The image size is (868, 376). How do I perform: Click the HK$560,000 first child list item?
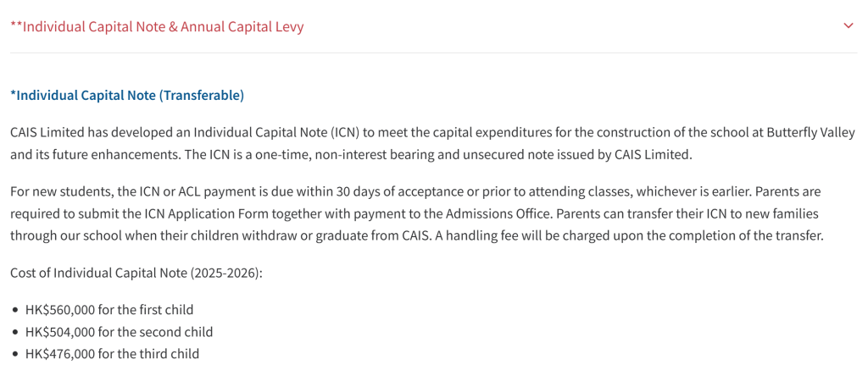pos(109,309)
